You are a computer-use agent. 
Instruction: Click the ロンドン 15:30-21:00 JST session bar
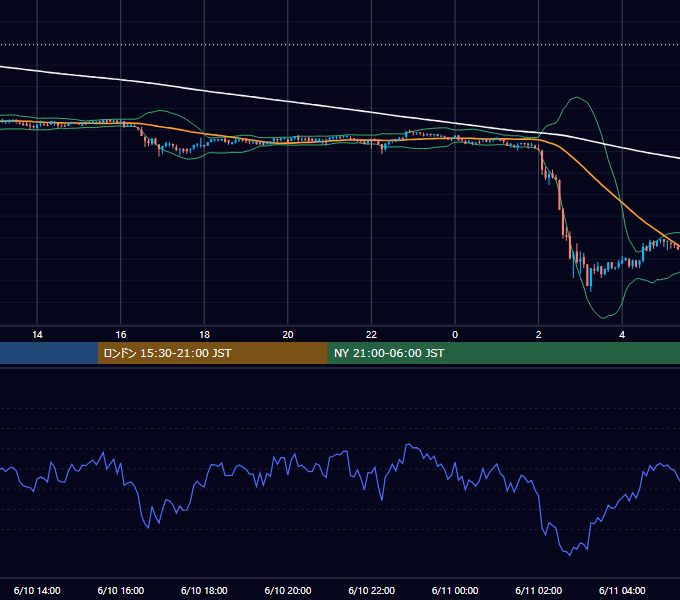[x=212, y=353]
